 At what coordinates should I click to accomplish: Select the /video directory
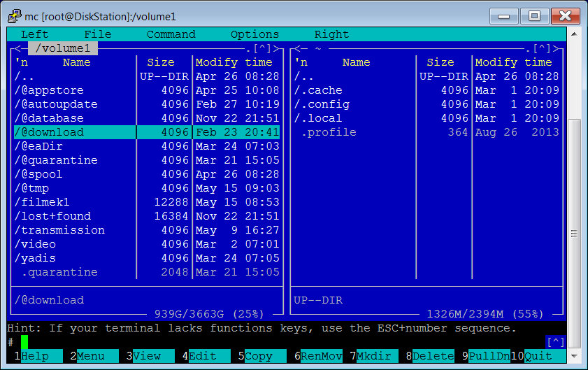tap(147, 244)
